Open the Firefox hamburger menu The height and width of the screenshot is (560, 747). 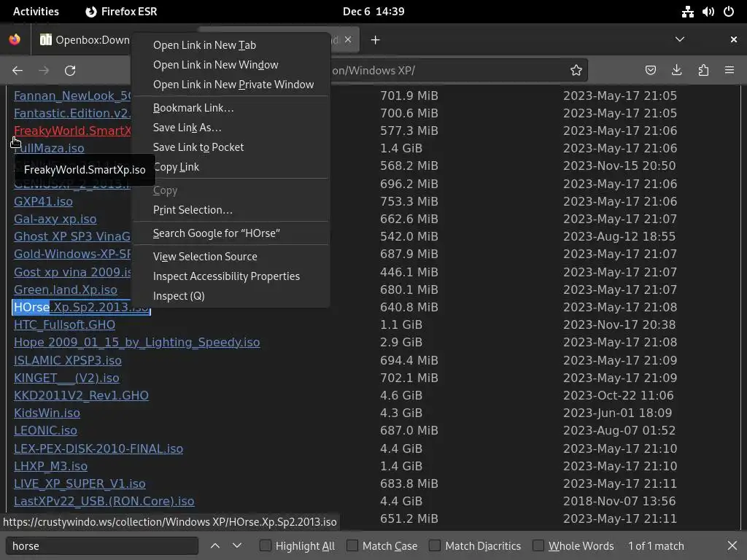click(729, 71)
